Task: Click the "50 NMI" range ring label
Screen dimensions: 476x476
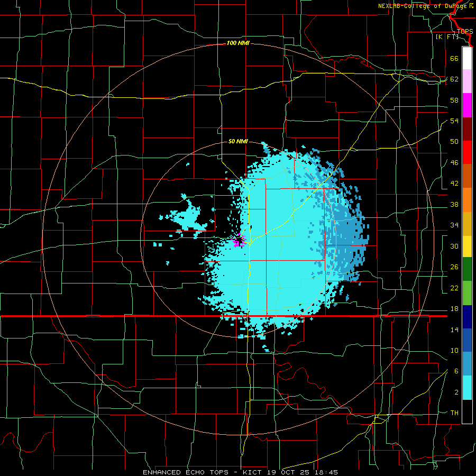Action: [x=238, y=141]
